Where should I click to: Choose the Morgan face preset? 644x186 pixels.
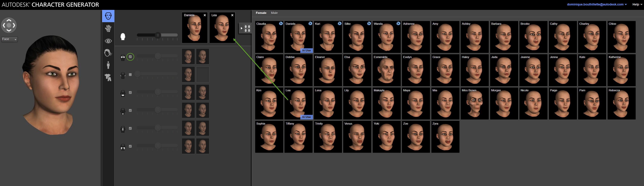click(504, 103)
